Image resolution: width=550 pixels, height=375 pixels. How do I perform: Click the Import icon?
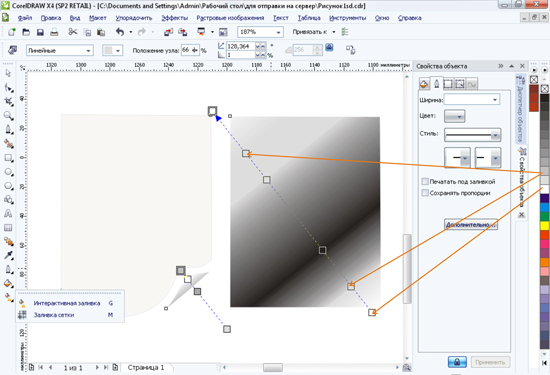coord(168,32)
